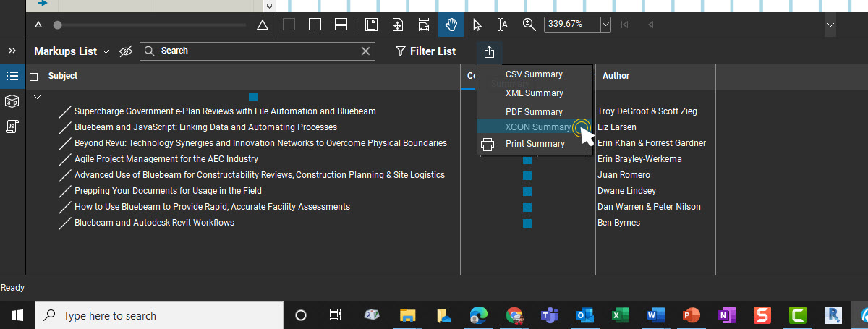This screenshot has width=868, height=329.
Task: Select the Pan hand tool
Action: click(451, 25)
